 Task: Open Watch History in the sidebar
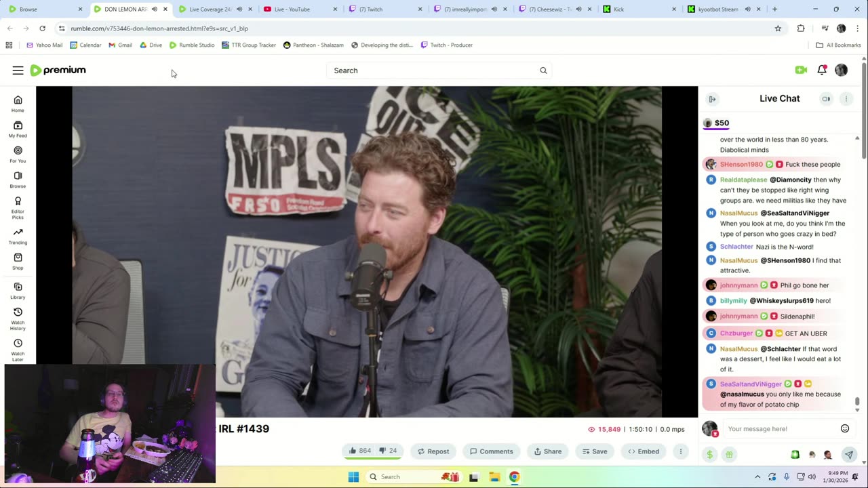pos(18,319)
